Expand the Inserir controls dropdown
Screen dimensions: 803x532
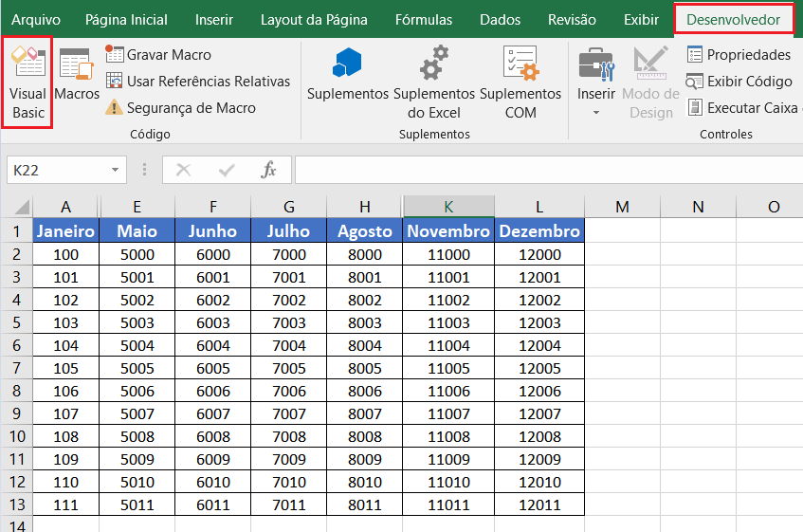[x=596, y=113]
